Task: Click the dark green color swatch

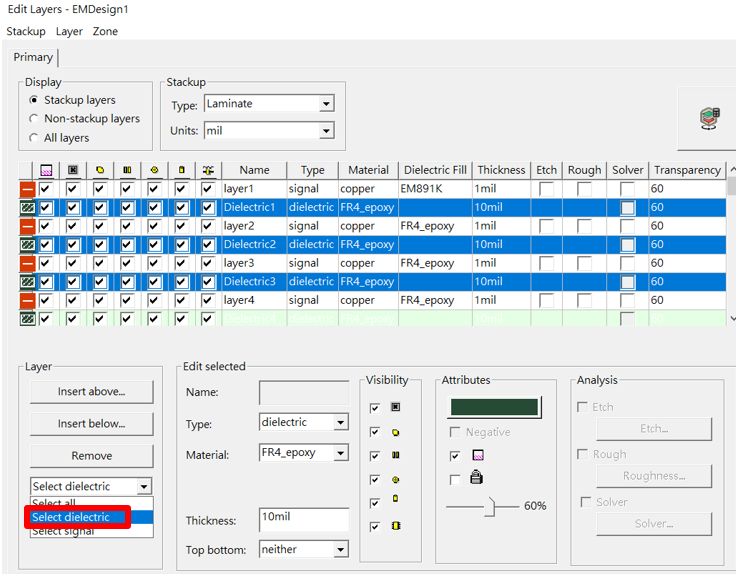Action: pyautogui.click(x=494, y=407)
